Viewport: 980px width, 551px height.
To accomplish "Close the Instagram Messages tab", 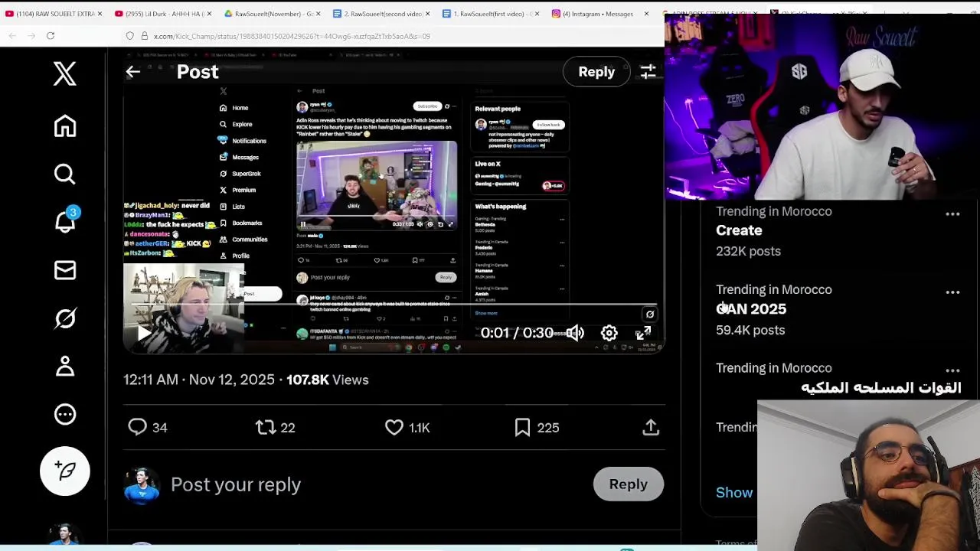I will point(646,14).
